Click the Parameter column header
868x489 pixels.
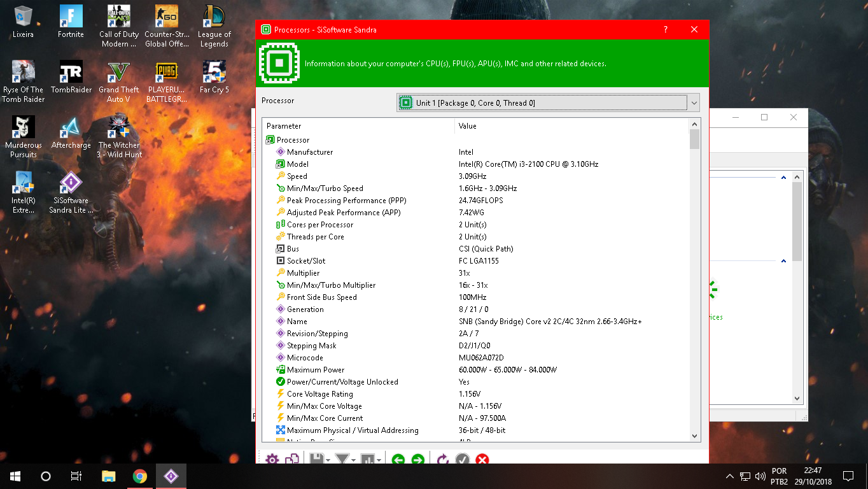358,126
